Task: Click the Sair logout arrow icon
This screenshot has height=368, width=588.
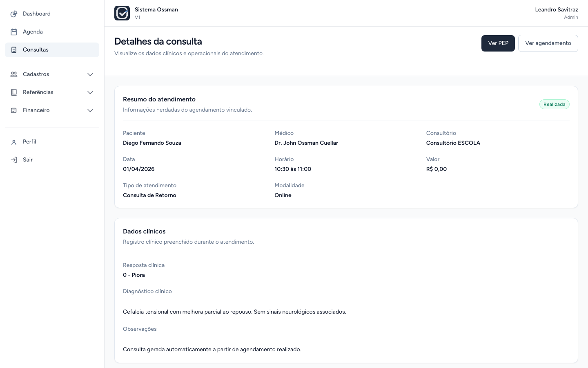Action: click(x=14, y=160)
